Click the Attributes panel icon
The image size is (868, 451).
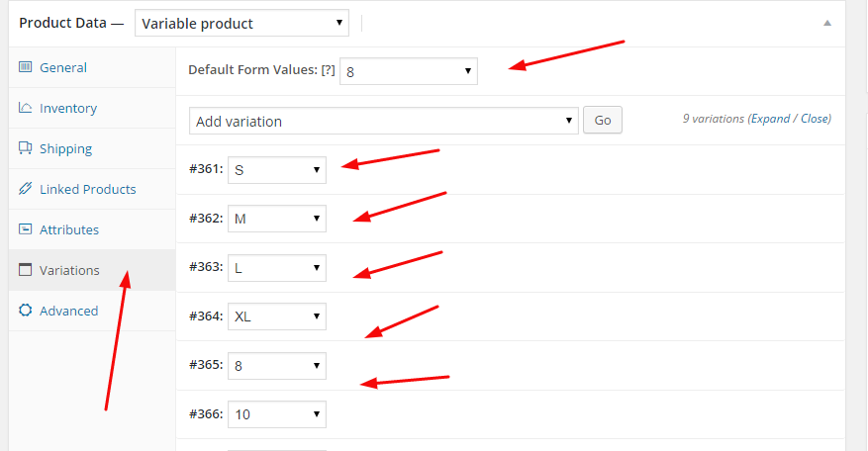pyautogui.click(x=26, y=230)
